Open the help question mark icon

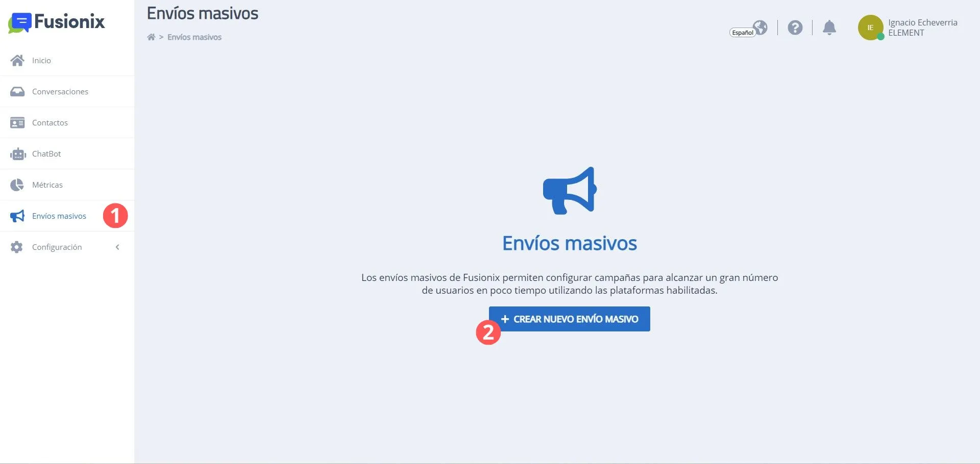795,28
